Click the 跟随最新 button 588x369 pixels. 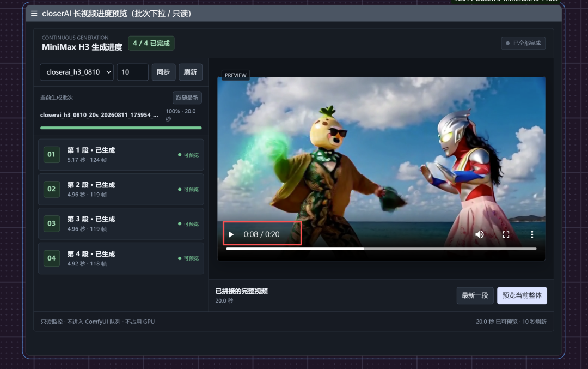tap(187, 98)
